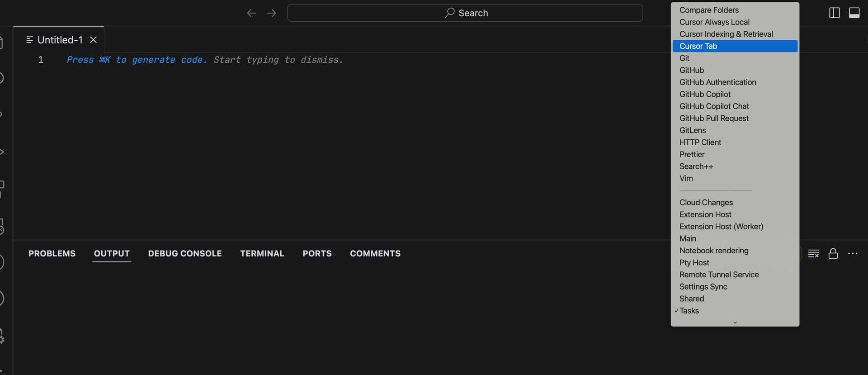Pick GitHub Copilot Chat channel
Screen dimensions: 868x375
coord(735,106)
